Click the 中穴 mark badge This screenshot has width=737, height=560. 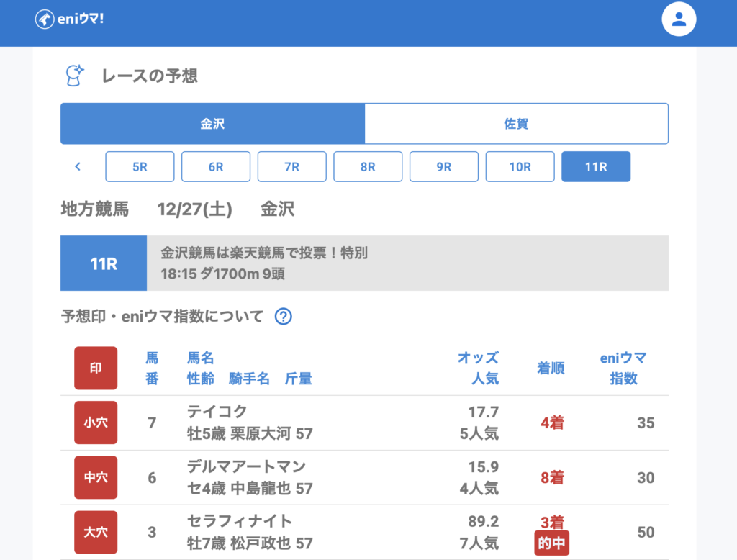pyautogui.click(x=96, y=477)
